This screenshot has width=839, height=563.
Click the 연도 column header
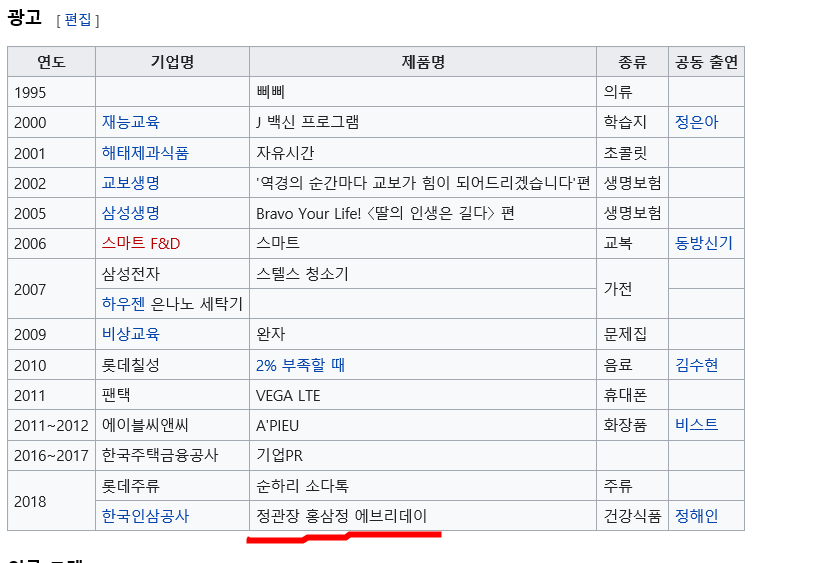click(51, 62)
